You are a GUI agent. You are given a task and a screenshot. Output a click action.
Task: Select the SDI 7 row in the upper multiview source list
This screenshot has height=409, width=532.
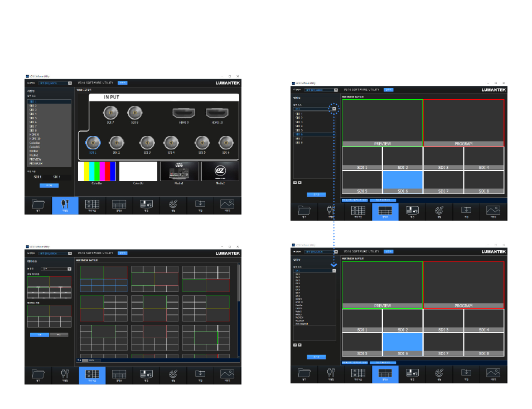tap(315, 139)
